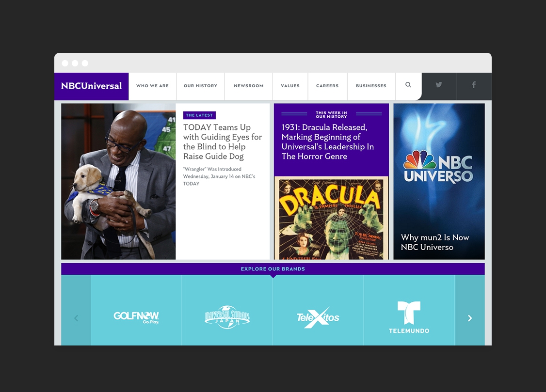Open the 1931 Dracula Released article
Screen dimensions: 546x392
327,141
